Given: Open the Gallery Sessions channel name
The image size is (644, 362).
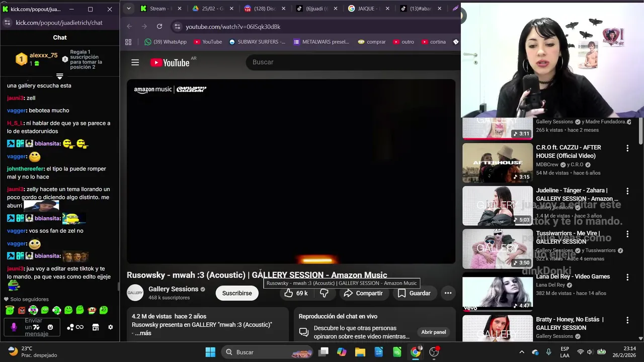Looking at the screenshot, I should click(x=173, y=289).
